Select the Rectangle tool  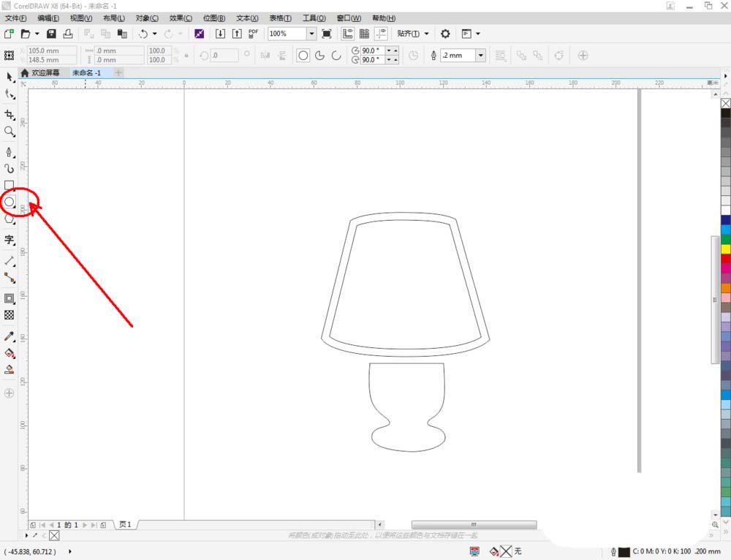10,185
